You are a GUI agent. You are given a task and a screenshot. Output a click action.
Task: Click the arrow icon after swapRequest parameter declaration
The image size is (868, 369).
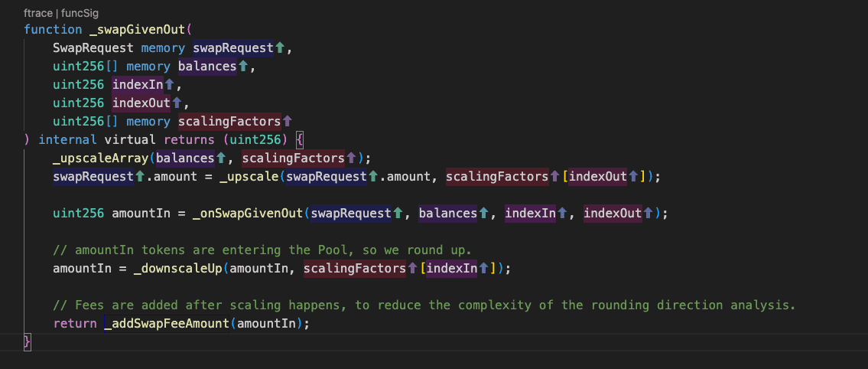pos(279,48)
